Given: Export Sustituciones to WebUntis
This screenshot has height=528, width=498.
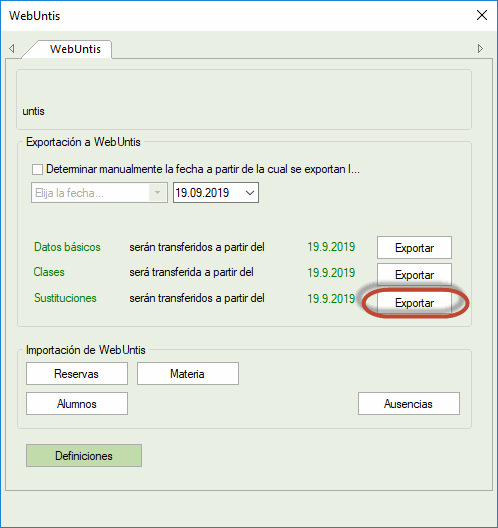Looking at the screenshot, I should pyautogui.click(x=414, y=303).
